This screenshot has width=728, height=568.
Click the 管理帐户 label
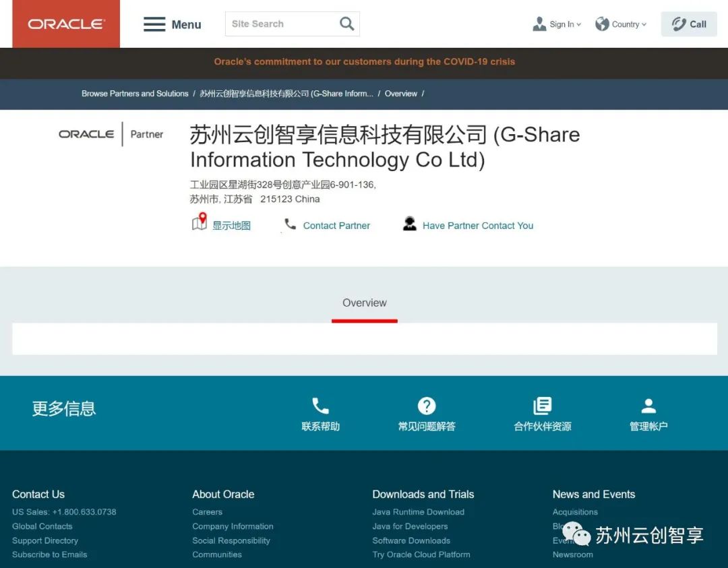coord(648,427)
